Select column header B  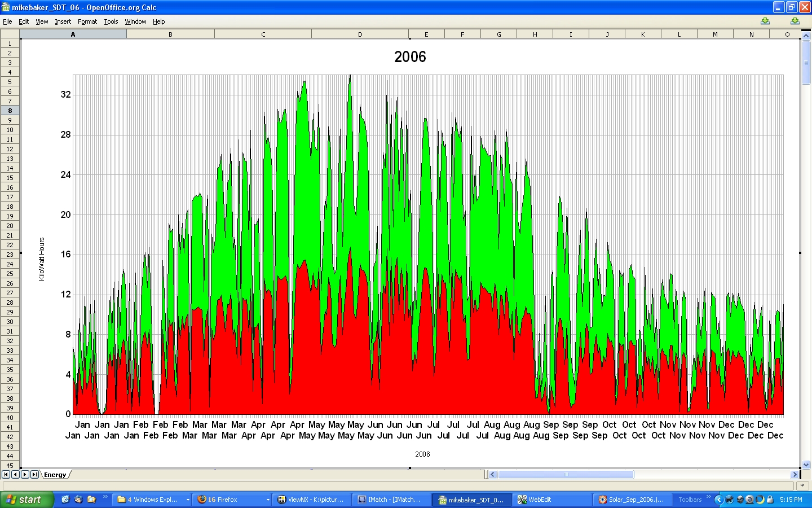170,34
